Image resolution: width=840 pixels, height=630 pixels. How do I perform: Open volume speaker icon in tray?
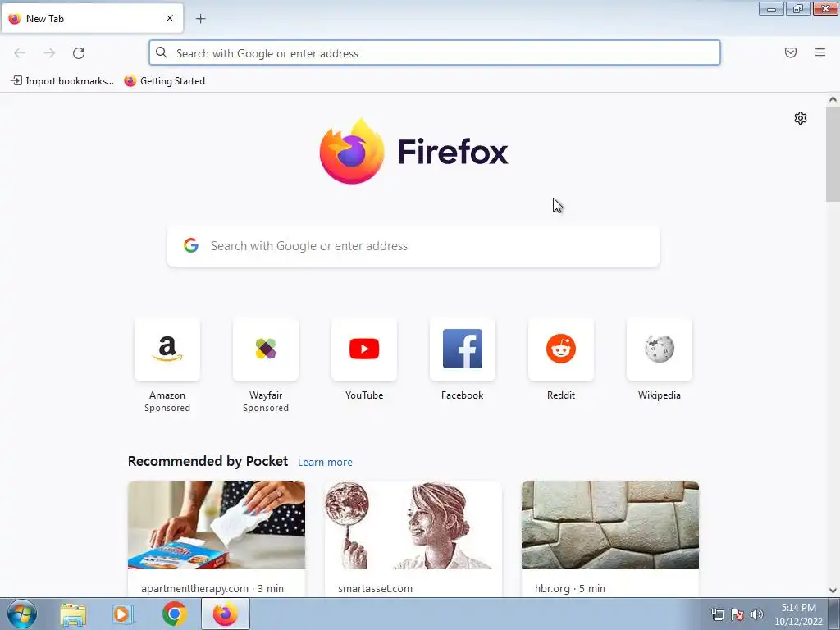[756, 614]
